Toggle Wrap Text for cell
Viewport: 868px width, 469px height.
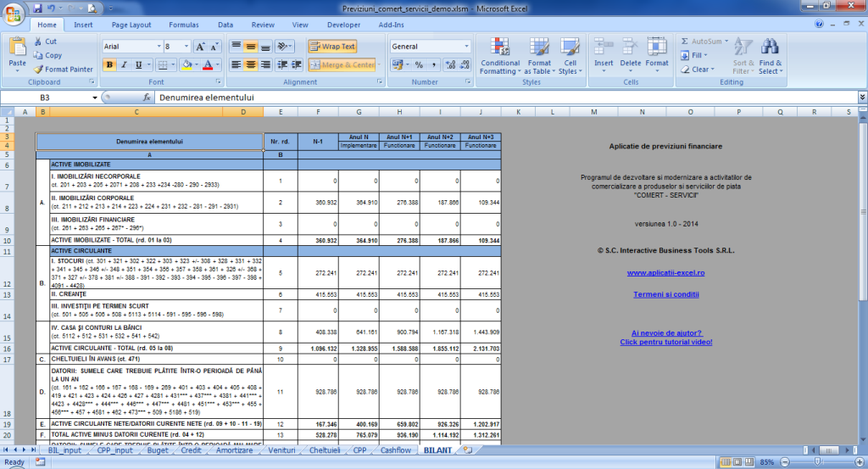332,47
